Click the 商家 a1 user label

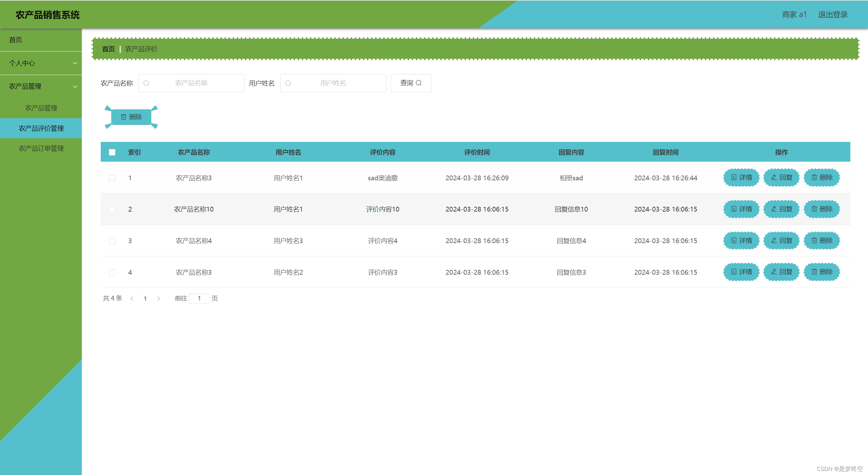794,15
